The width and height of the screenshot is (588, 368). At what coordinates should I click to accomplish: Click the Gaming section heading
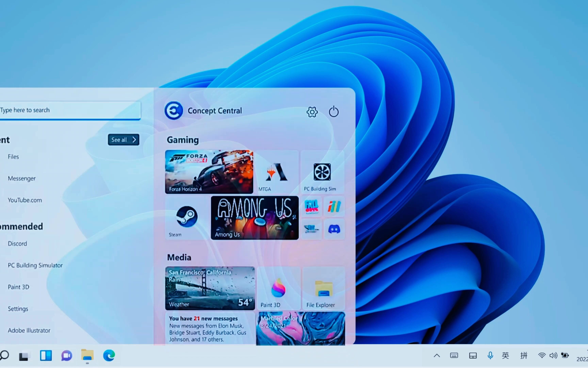[x=183, y=140]
